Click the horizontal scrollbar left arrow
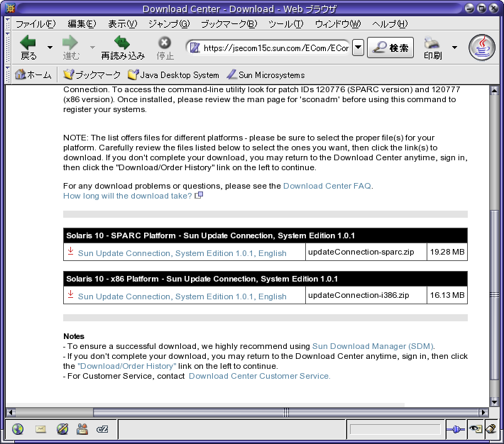Viewport: 504px width, 444px height. pos(11,412)
